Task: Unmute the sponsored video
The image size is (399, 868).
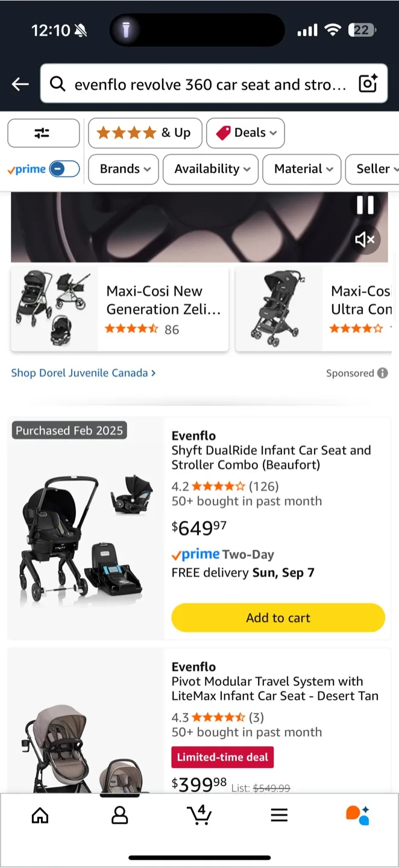Action: [365, 240]
